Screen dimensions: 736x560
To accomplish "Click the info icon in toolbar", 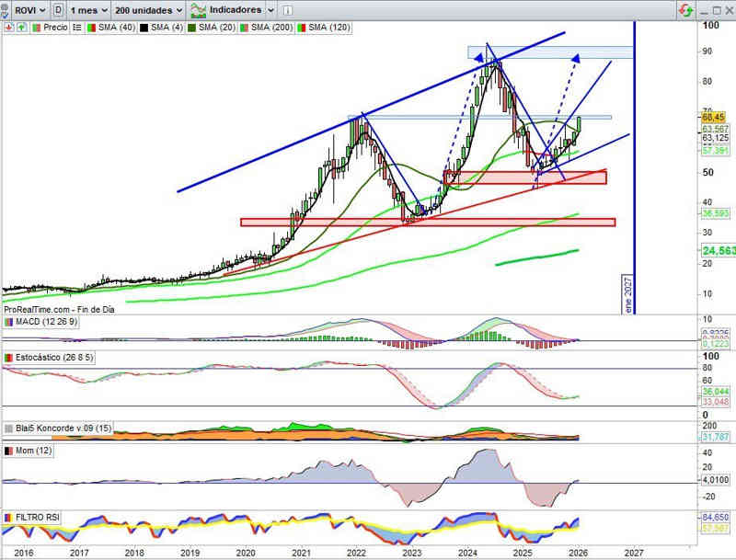I will click(x=287, y=10).
